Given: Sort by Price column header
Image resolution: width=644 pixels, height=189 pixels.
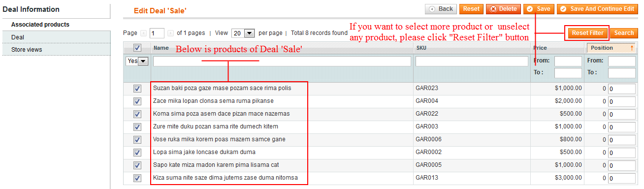Looking at the screenshot, I should click(540, 48).
